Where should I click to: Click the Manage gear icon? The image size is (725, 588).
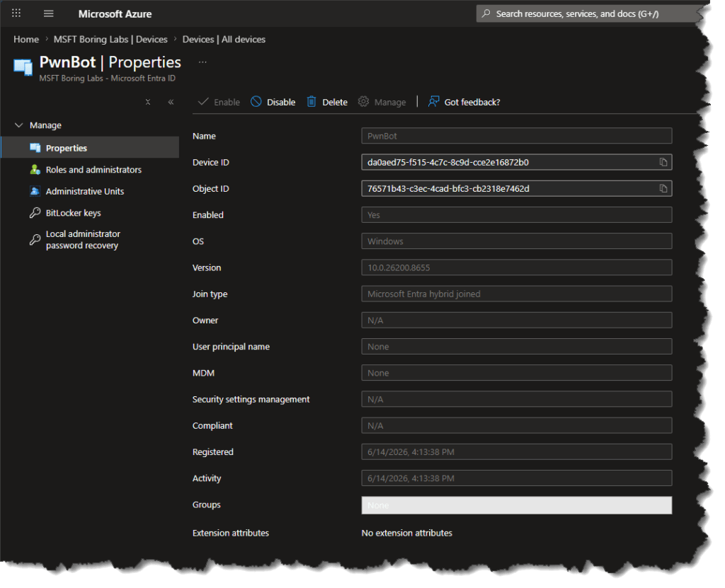coord(363,101)
